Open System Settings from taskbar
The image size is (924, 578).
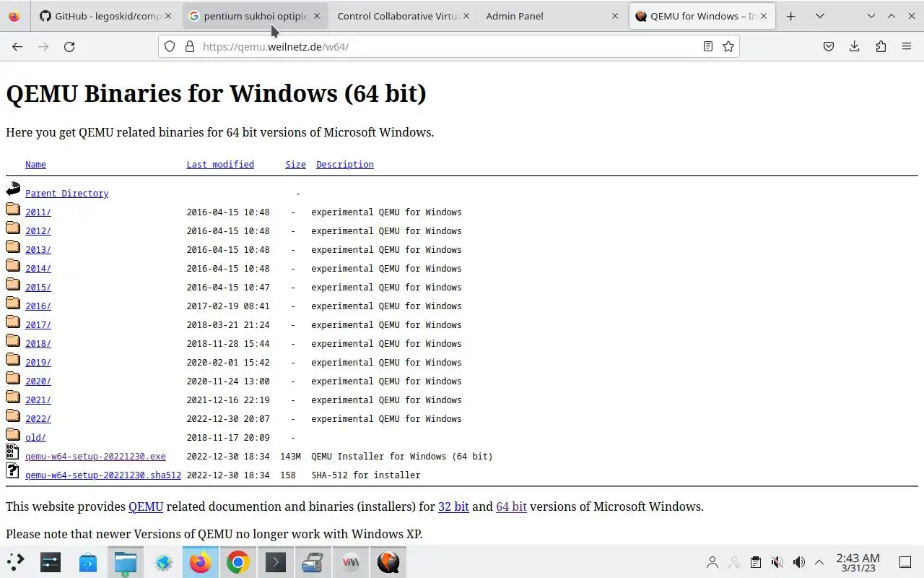51,562
